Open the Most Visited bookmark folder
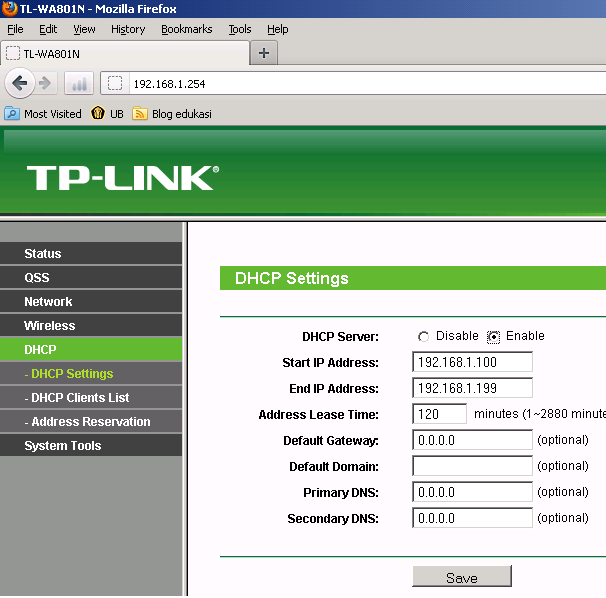The height and width of the screenshot is (598, 606). click(x=43, y=114)
